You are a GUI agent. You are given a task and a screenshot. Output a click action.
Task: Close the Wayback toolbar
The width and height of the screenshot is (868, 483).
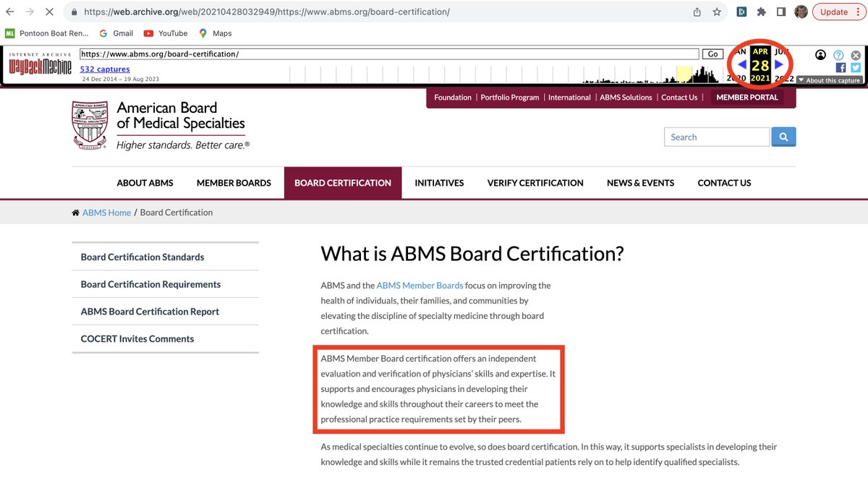click(856, 55)
